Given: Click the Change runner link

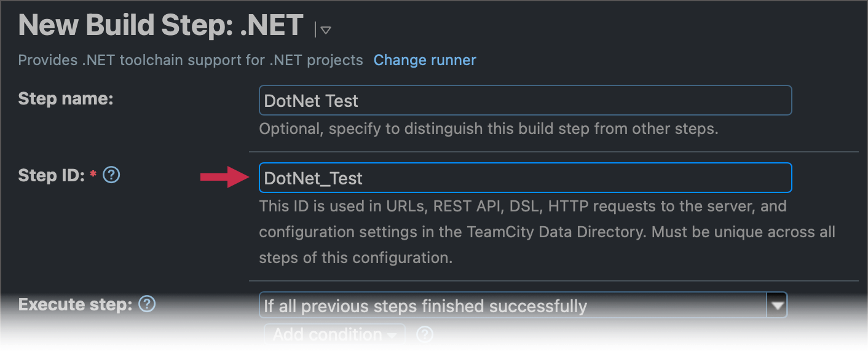Looking at the screenshot, I should coord(424,60).
